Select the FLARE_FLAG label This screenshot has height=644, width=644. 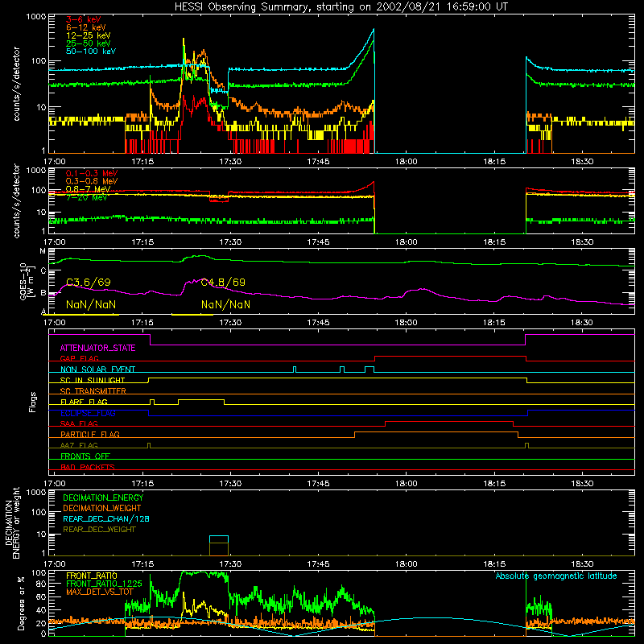click(84, 402)
